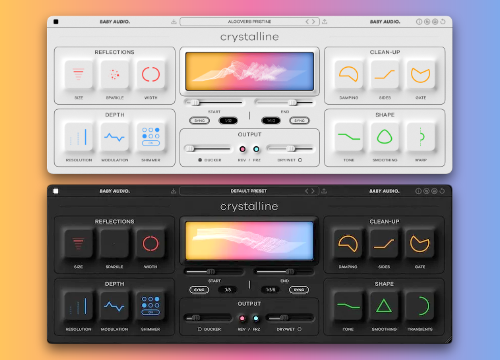Go to the previous preset in the dark plugin
Image resolution: width=500 pixels, height=360 pixels.
(x=307, y=191)
